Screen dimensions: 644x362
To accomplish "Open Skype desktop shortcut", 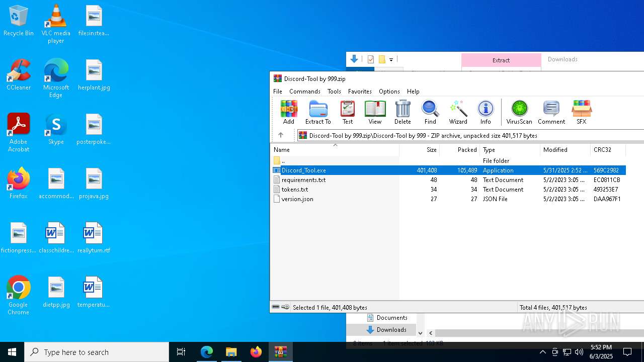I will [x=56, y=129].
